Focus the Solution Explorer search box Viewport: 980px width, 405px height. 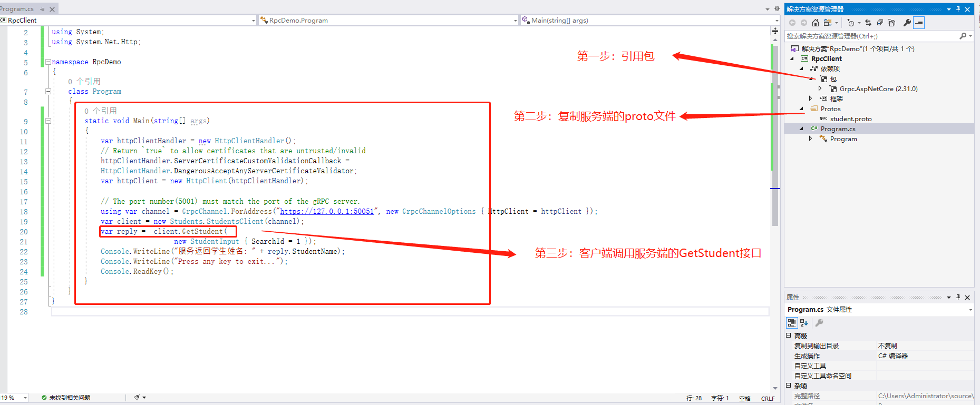coord(872,36)
